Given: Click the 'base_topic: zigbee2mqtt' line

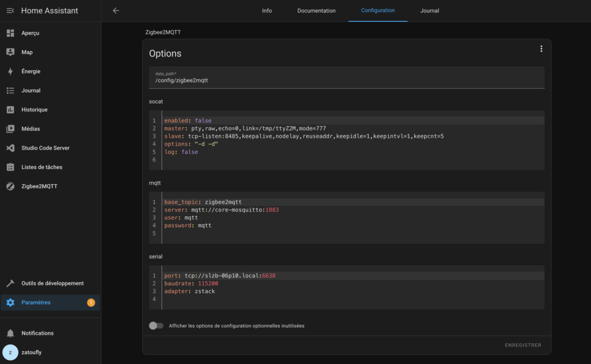Looking at the screenshot, I should [353, 202].
